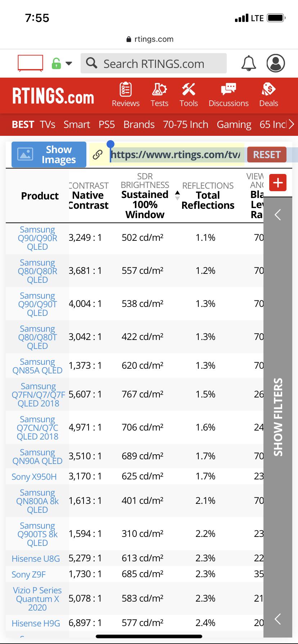Screen dimensions: 298x644
Task: Select the Brands navigation item
Action: (139, 124)
